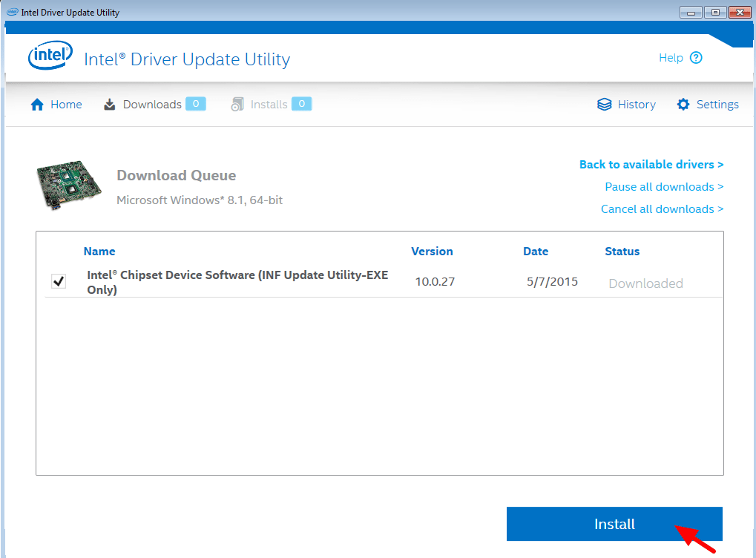Pause all downloads link
Viewport: 756px width, 558px height.
tap(664, 187)
